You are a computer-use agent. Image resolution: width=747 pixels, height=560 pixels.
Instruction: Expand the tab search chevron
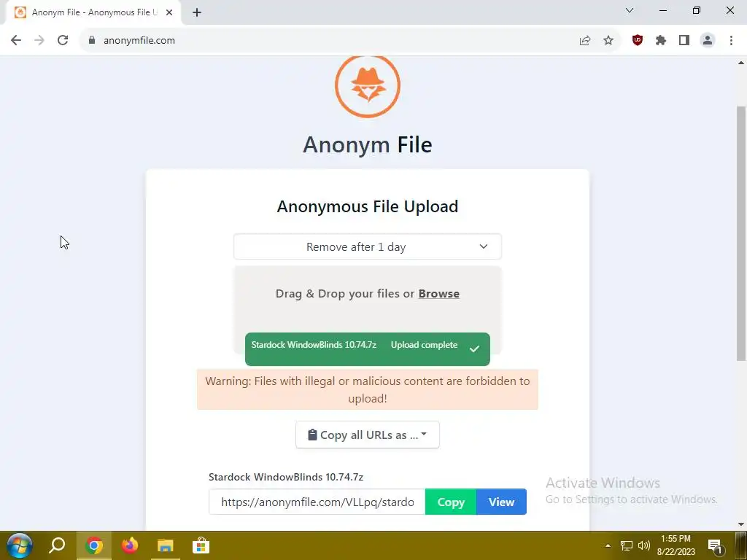click(x=630, y=10)
